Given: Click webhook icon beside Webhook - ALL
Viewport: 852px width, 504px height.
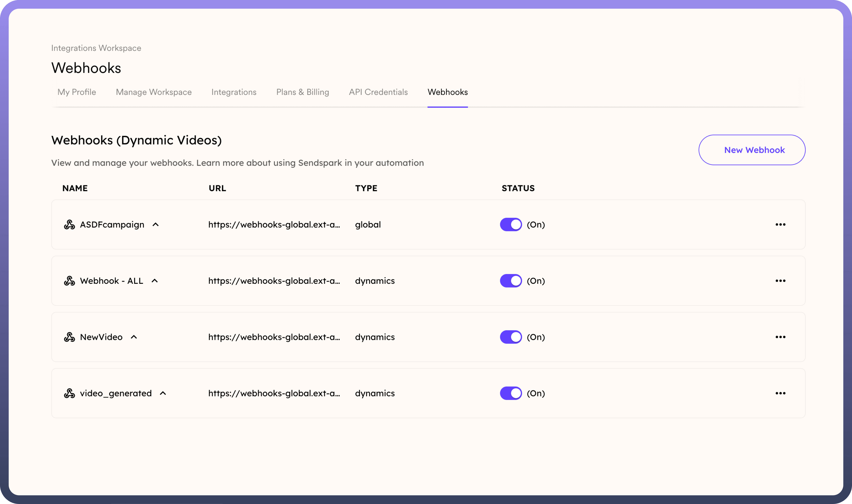Looking at the screenshot, I should click(69, 281).
